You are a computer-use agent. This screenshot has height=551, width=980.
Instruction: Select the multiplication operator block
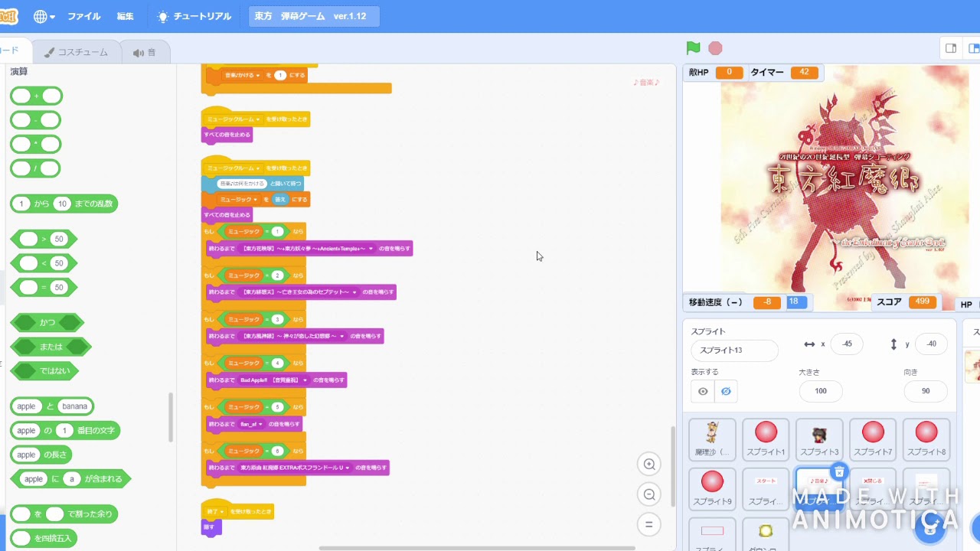tap(35, 144)
